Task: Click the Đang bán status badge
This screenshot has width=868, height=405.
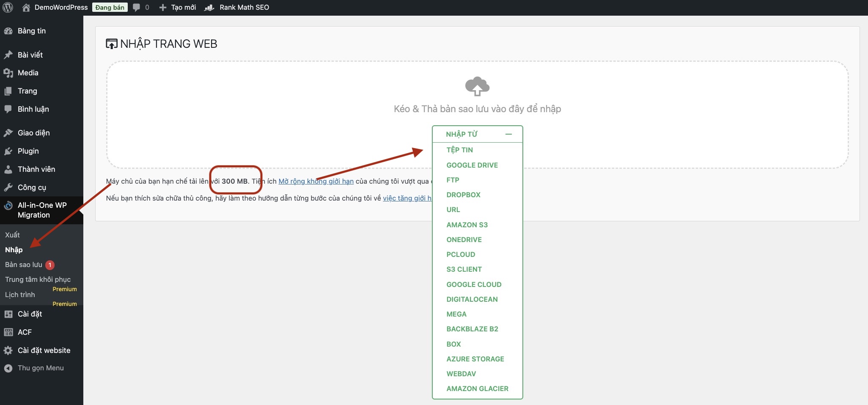Action: 110,8
